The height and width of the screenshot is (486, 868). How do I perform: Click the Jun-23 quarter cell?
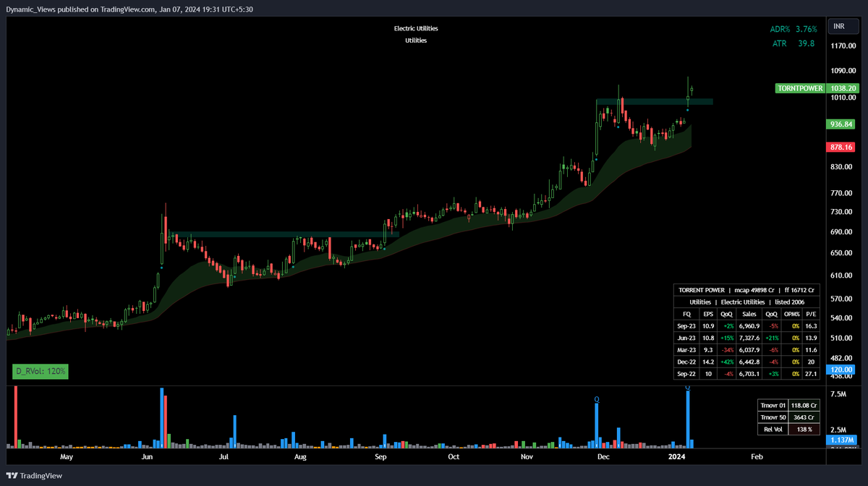[686, 339]
